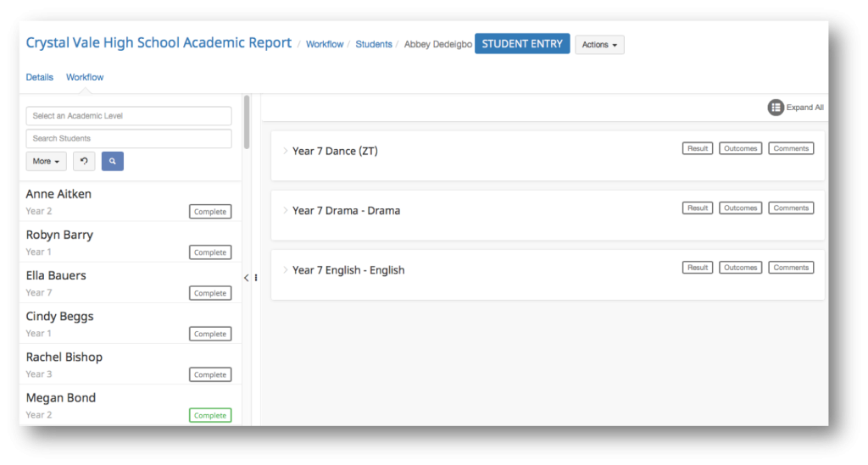Toggle Complete for Robyn Barry
The width and height of the screenshot is (868, 465).
coord(210,252)
